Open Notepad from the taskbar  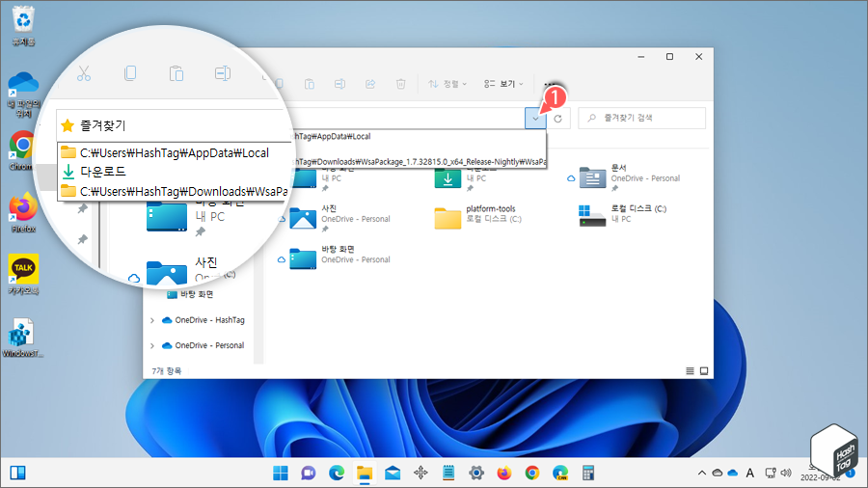(448, 474)
